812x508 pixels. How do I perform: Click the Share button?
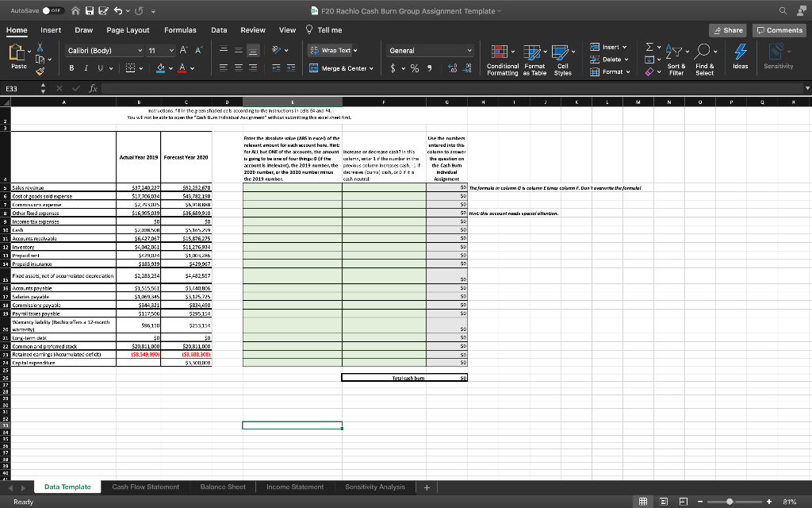click(x=728, y=30)
